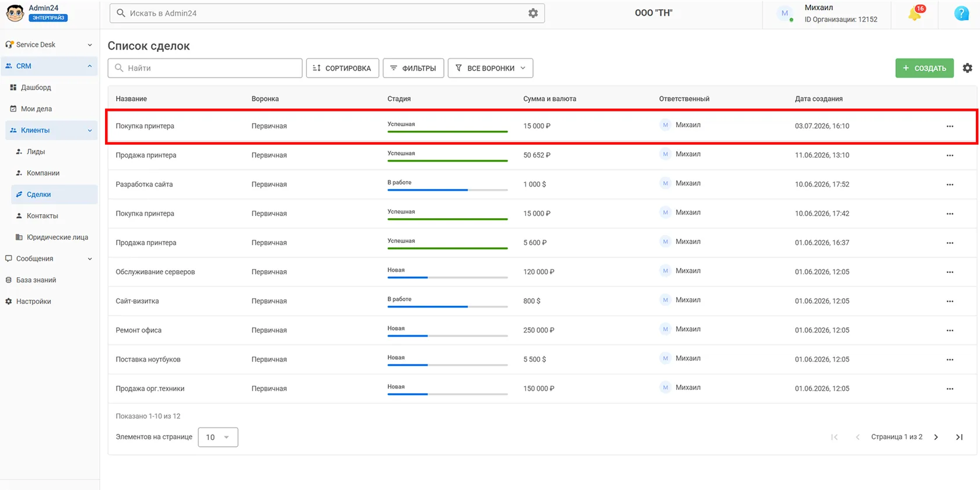Click the Дата создания column header

818,99
